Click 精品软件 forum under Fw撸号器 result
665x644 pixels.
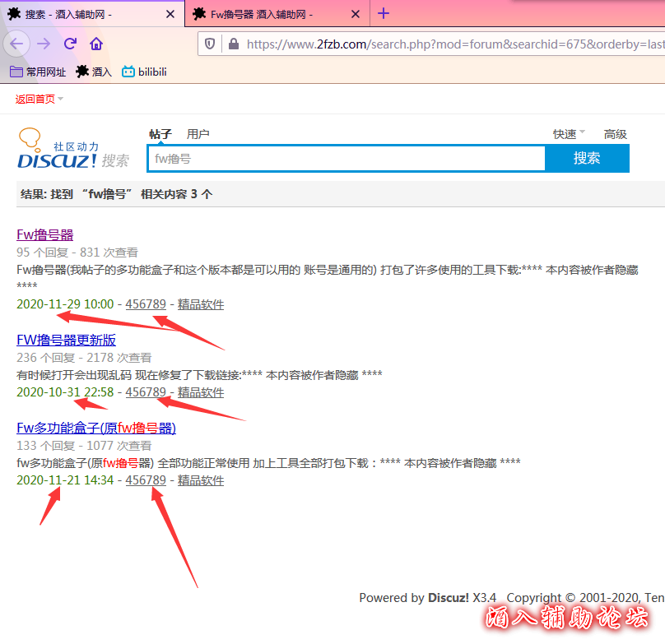[201, 304]
